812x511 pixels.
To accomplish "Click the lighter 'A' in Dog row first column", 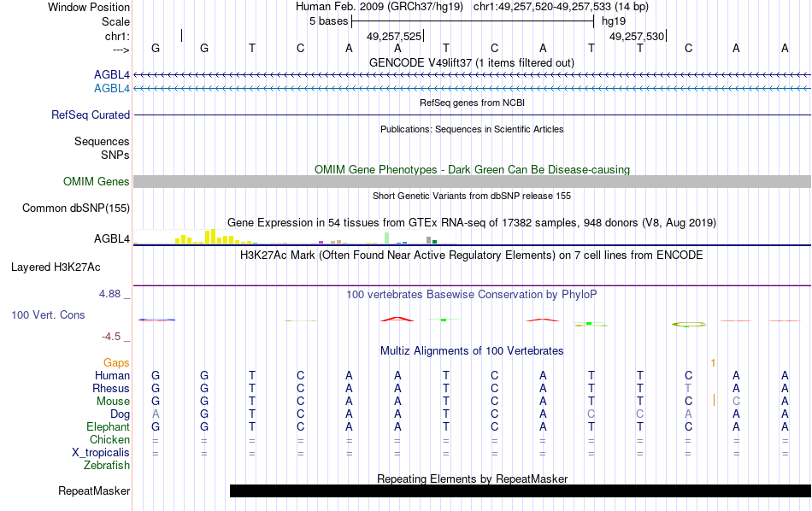I will [156, 414].
